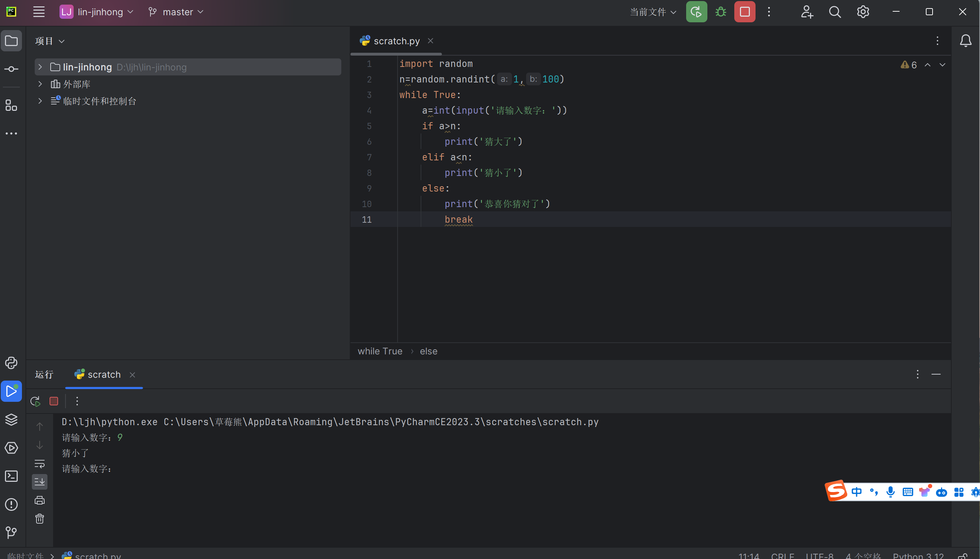
Task: Click the Debug bug icon
Action: point(720,12)
